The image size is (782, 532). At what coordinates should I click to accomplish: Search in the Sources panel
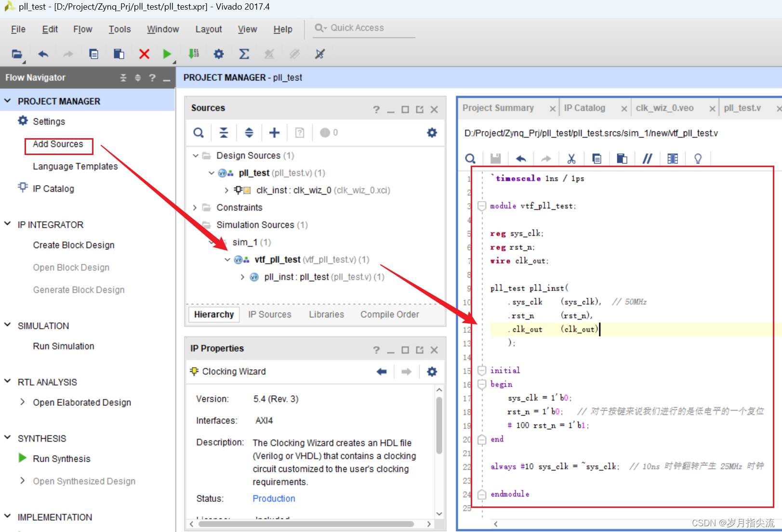[x=199, y=132]
